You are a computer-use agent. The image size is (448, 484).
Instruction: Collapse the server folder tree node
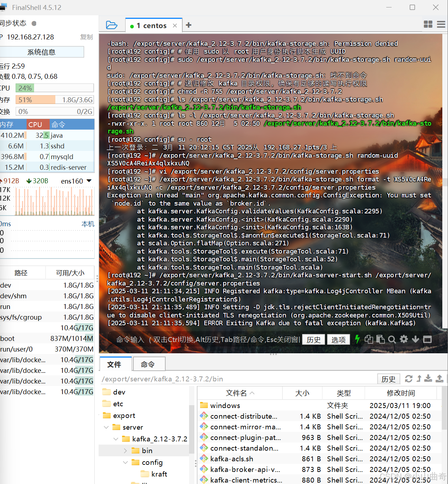pyautogui.click(x=106, y=427)
